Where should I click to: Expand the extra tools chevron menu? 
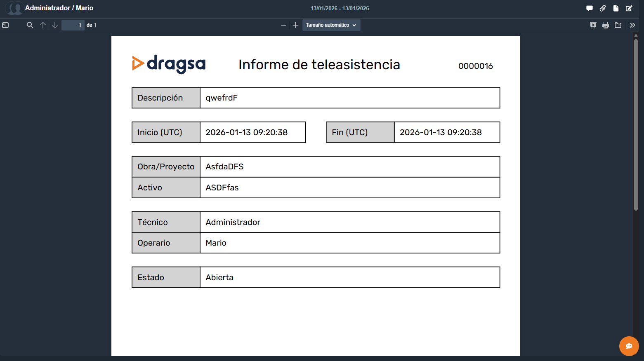[x=632, y=25]
